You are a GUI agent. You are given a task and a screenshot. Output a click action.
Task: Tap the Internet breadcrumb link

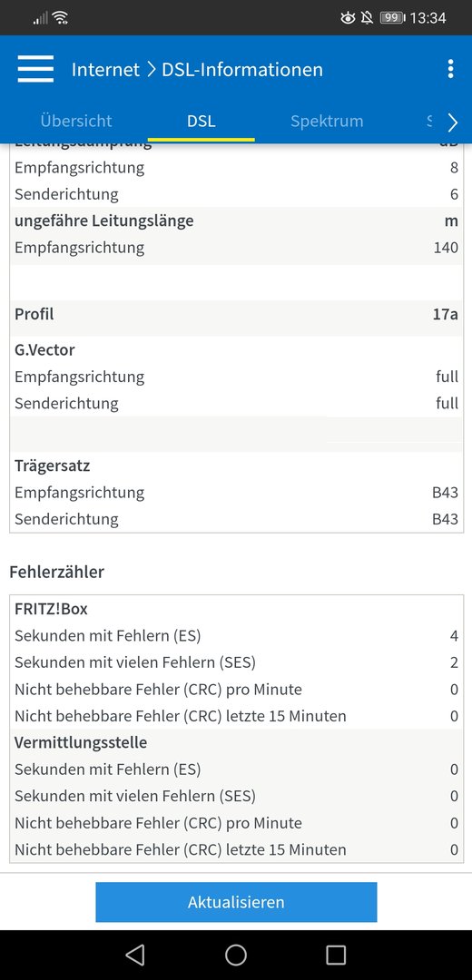pos(105,69)
